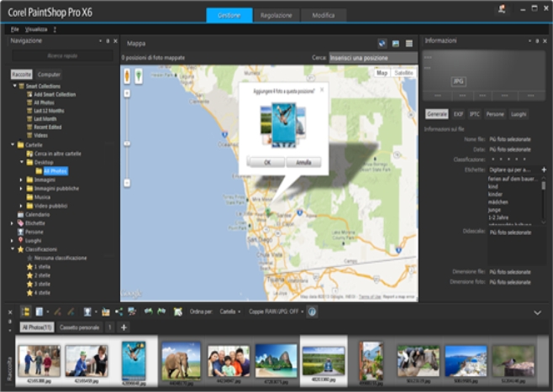Screen dimensions: 553x392
Task: Close the add photos popup with X
Action: tap(322, 88)
